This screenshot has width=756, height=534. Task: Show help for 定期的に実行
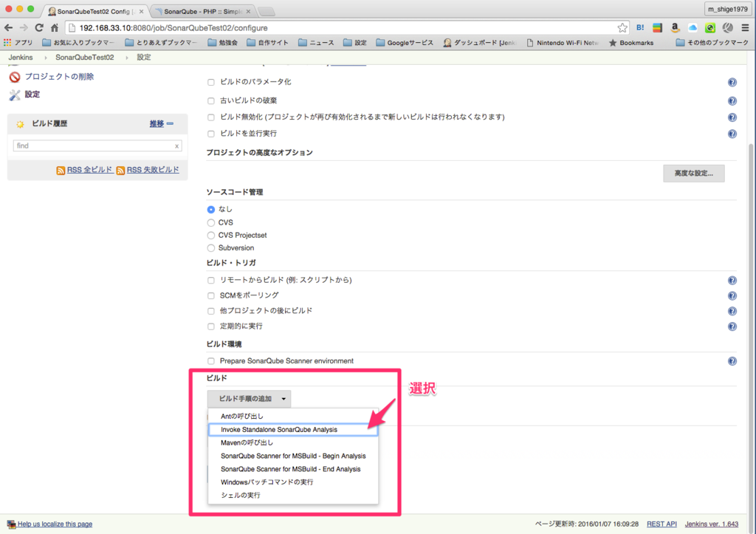[x=732, y=326]
